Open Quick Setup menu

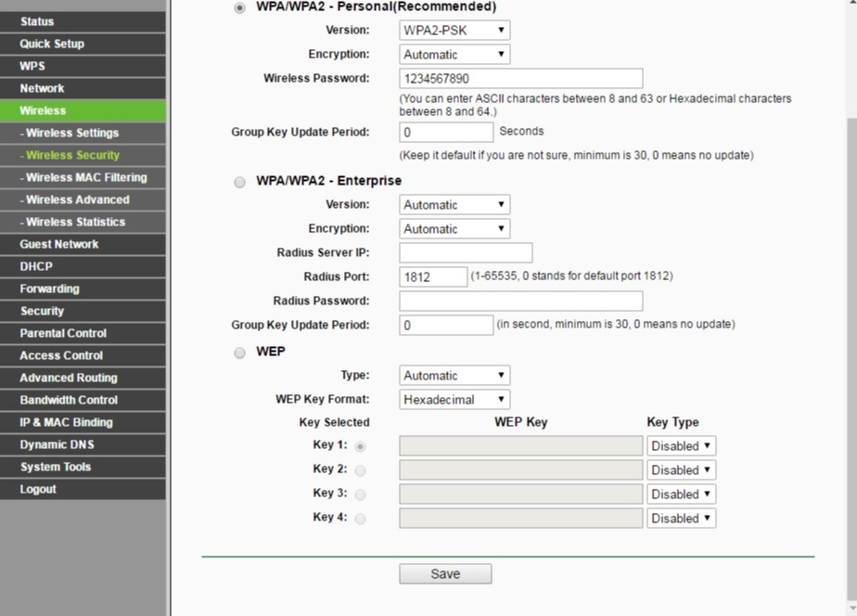pyautogui.click(x=83, y=44)
